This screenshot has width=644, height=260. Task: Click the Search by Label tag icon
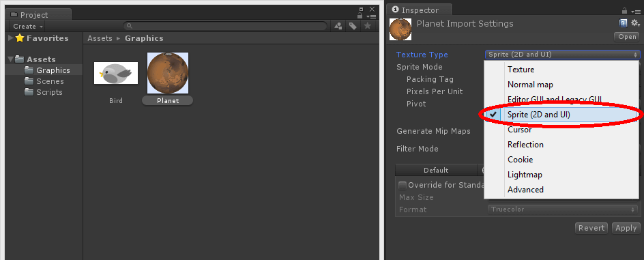point(353,26)
